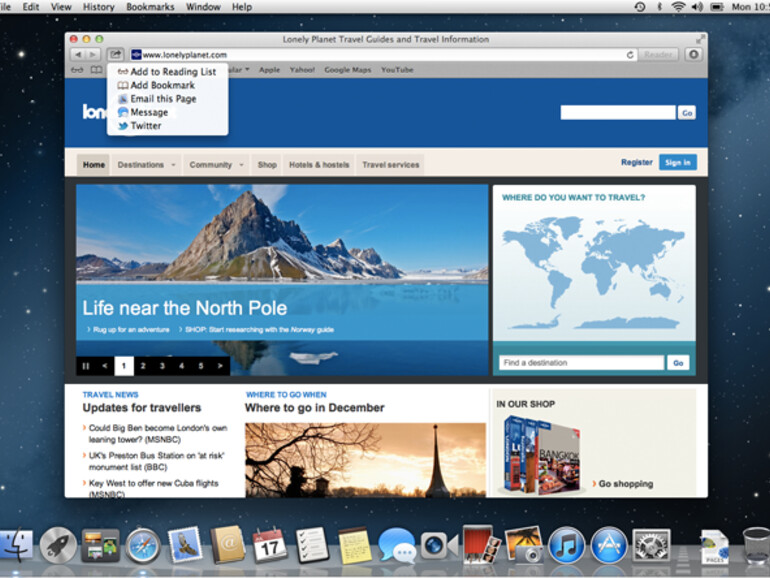770x578 pixels.
Task: Open Travel services tab
Action: [x=391, y=165]
